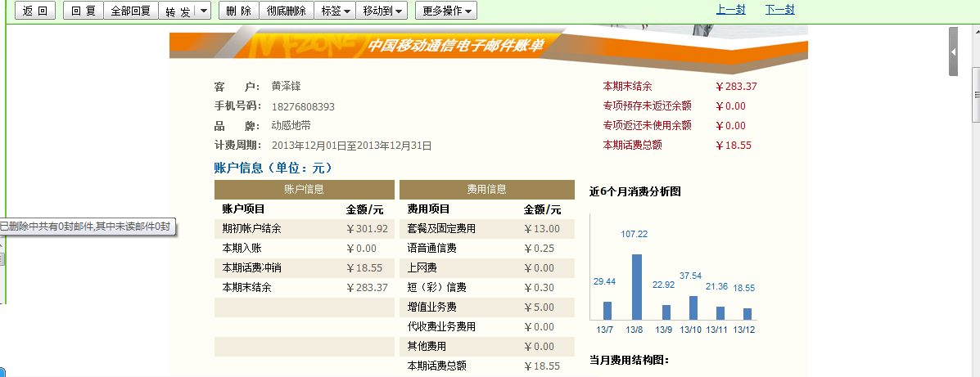The image size is (980, 377).
Task: Reply using the 回复 button
Action: coord(83,11)
